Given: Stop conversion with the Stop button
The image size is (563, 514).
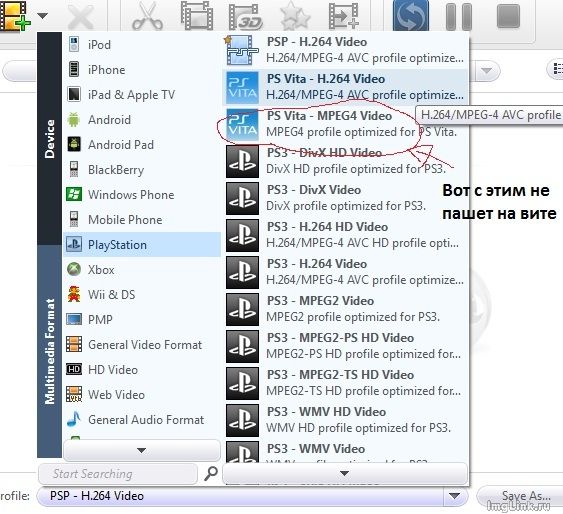Looking at the screenshot, I should (x=508, y=16).
